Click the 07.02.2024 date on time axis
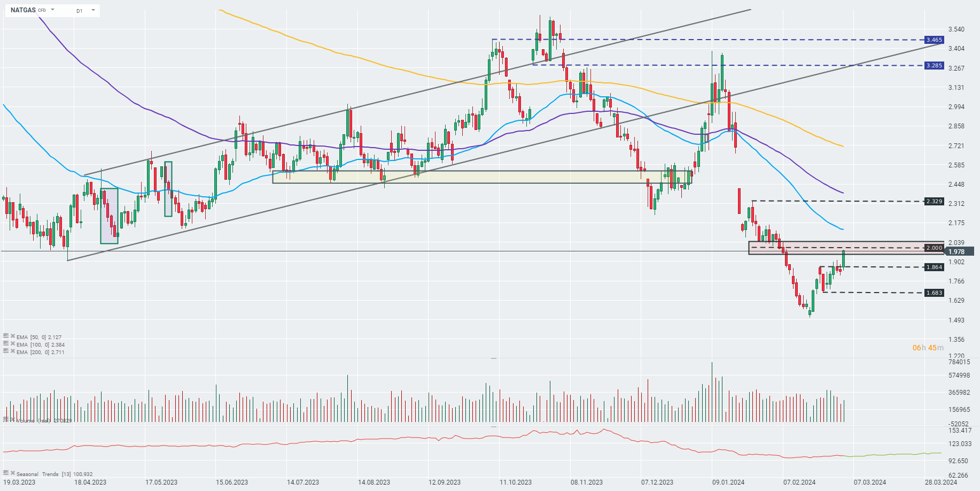 pos(799,482)
